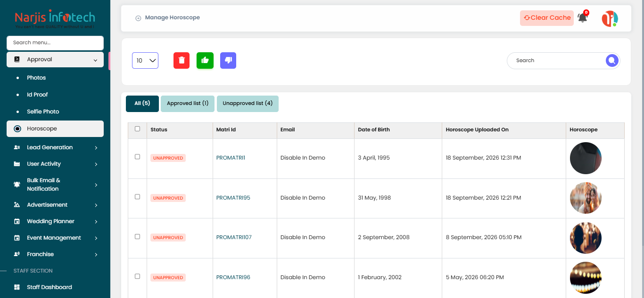Switch to the All (5) tab

tap(142, 104)
